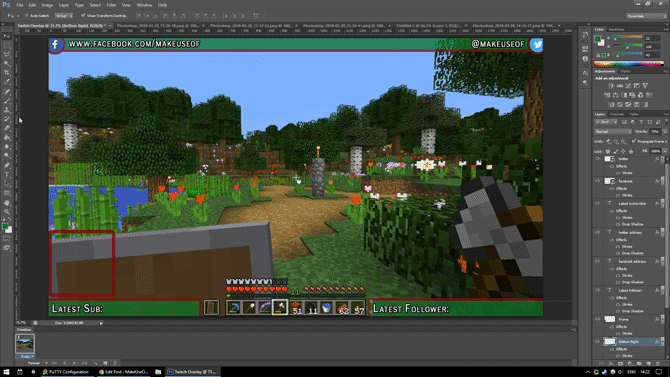Select the Clone Stamp tool
This screenshot has height=377, width=670.
[7, 110]
